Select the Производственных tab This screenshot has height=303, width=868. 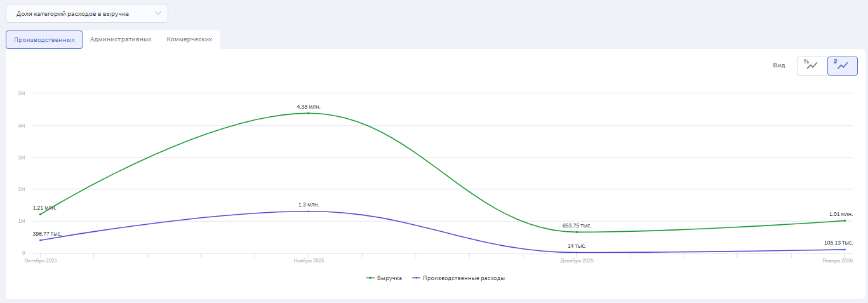click(44, 39)
